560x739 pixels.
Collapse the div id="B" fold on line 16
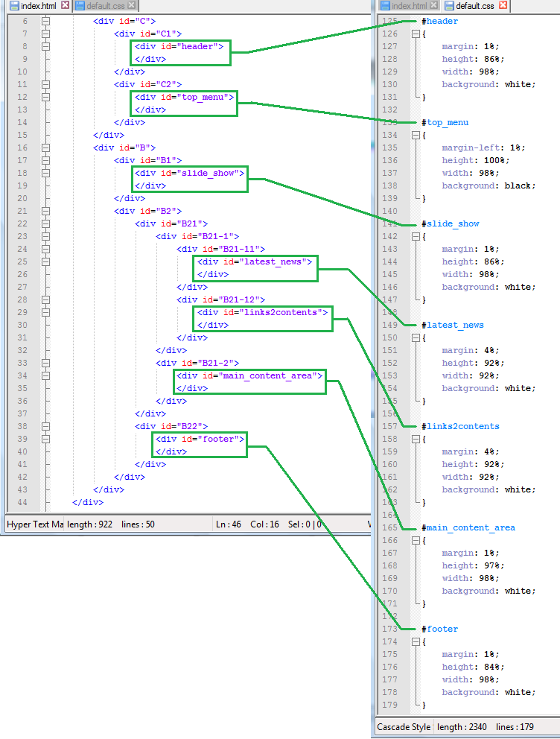coord(45,148)
